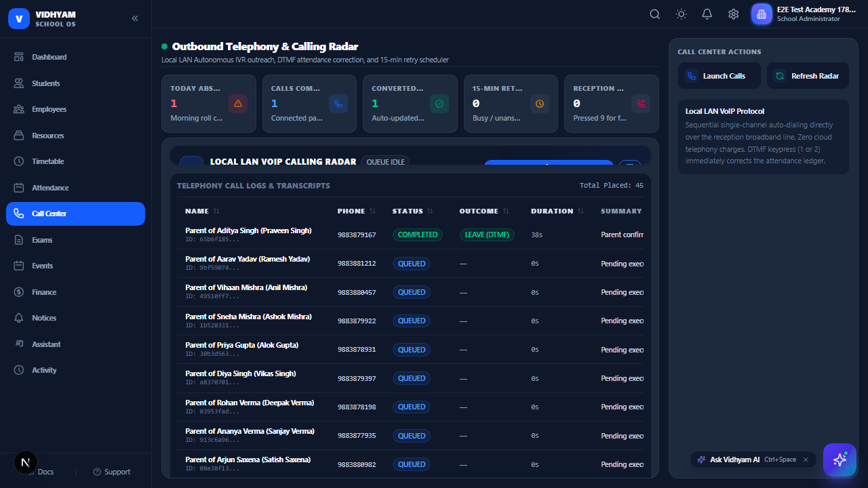Viewport: 868px width, 488px height.
Task: Sort the table by Status column
Action: click(x=412, y=211)
